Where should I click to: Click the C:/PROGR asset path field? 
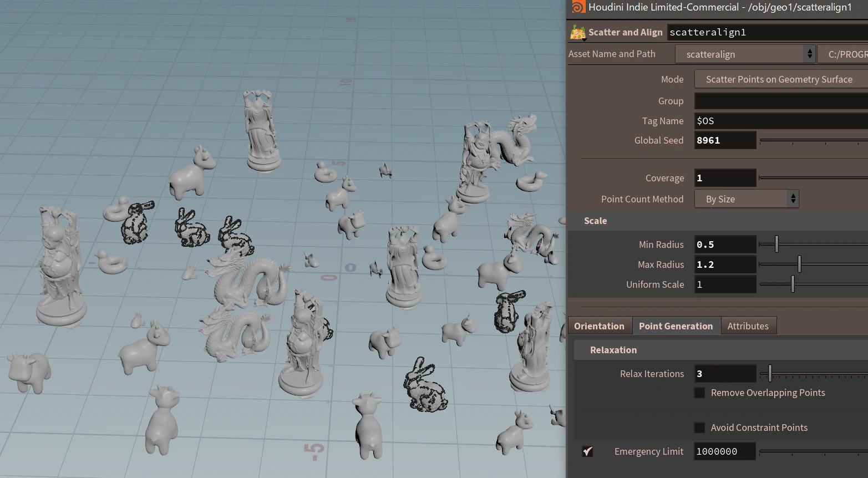843,54
